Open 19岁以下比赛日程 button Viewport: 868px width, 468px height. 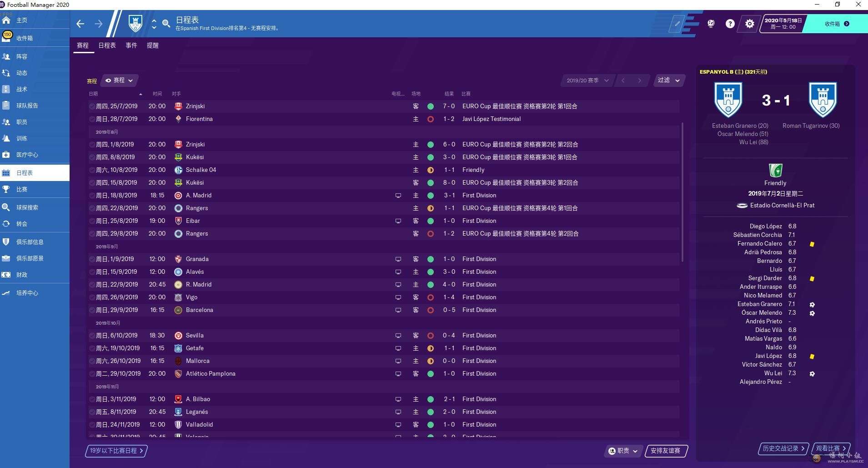(116, 451)
